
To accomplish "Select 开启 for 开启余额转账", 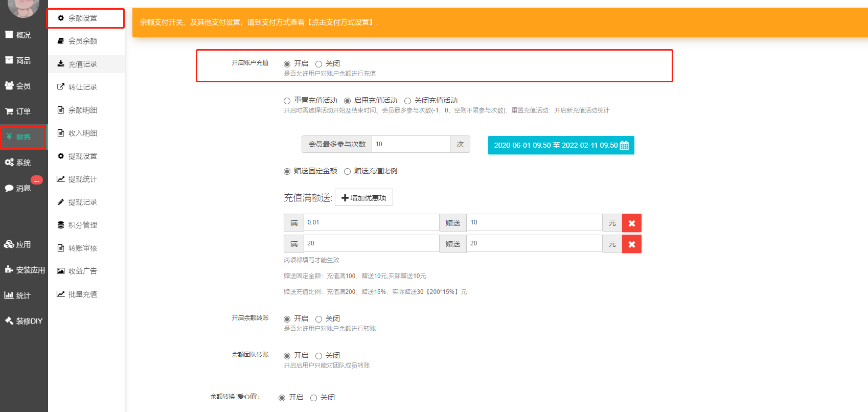I will pyautogui.click(x=287, y=319).
